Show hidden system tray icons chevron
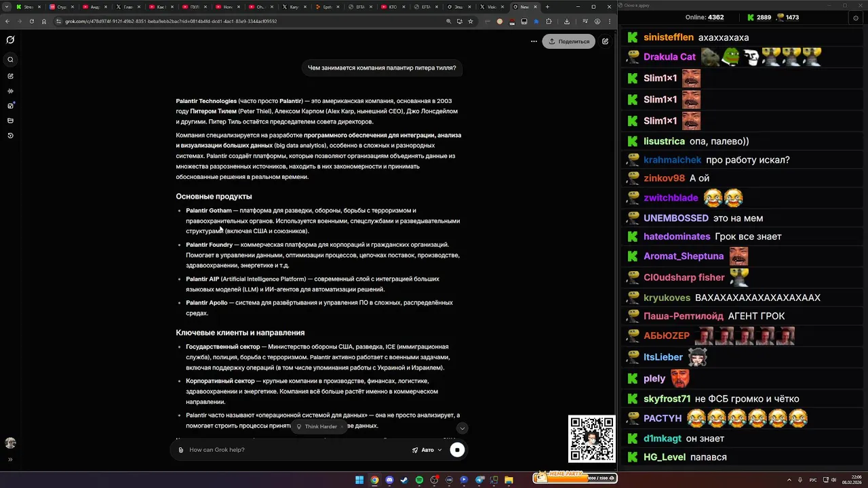Viewport: 868px width, 488px height. point(789,480)
